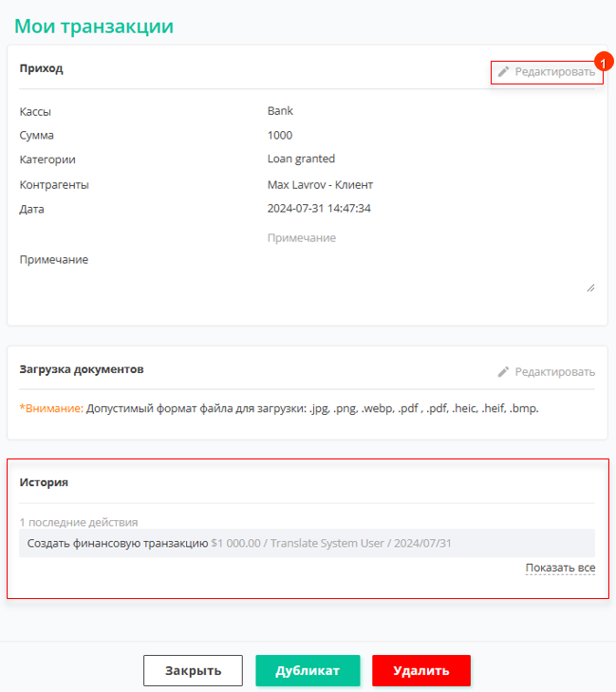Click the 2024-07-31 14:47:34 date value
Viewport: 616px width, 692px height.
[319, 208]
